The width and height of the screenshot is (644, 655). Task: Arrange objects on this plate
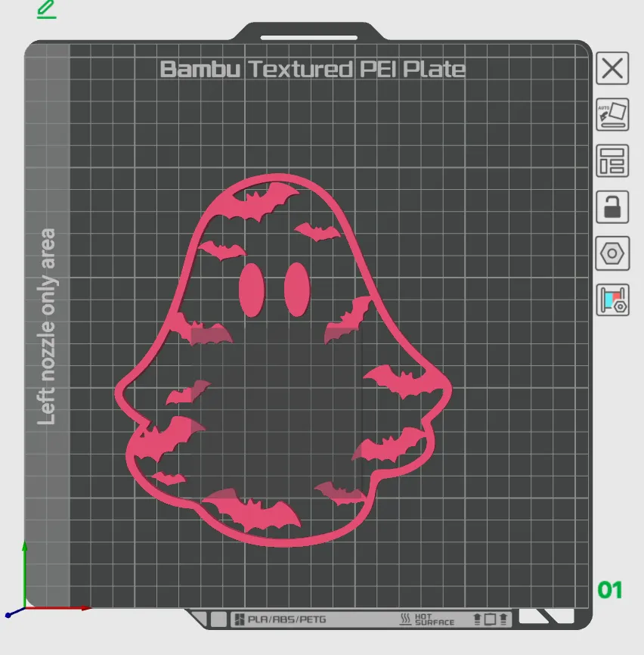611,161
